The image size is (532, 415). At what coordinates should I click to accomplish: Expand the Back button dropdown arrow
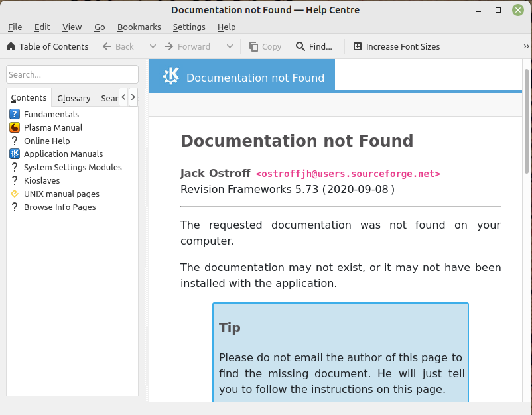[152, 46]
